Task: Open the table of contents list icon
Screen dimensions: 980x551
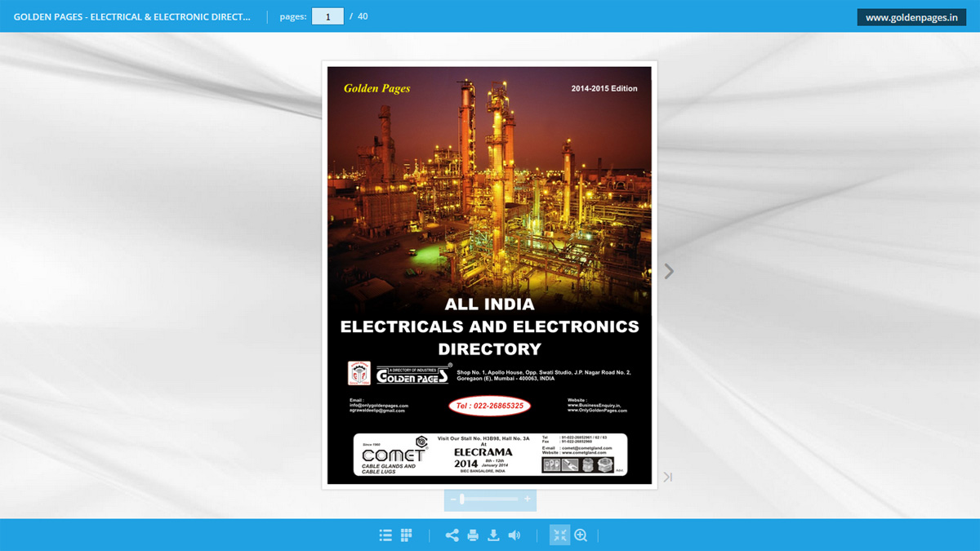Action: click(385, 535)
